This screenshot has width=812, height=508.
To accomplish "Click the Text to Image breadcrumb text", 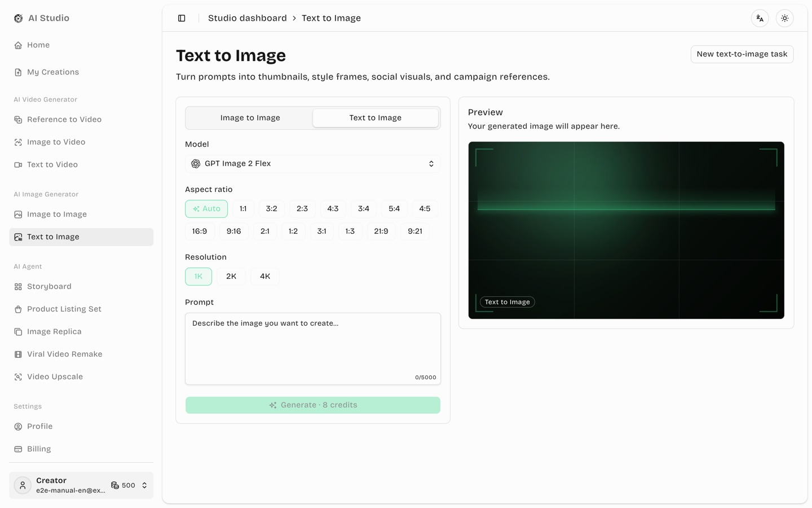I will click(x=332, y=18).
